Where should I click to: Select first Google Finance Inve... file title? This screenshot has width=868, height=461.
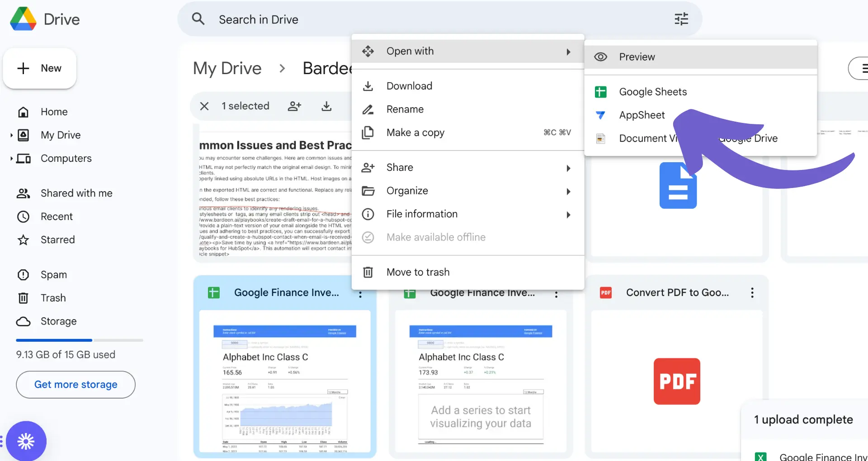click(287, 293)
